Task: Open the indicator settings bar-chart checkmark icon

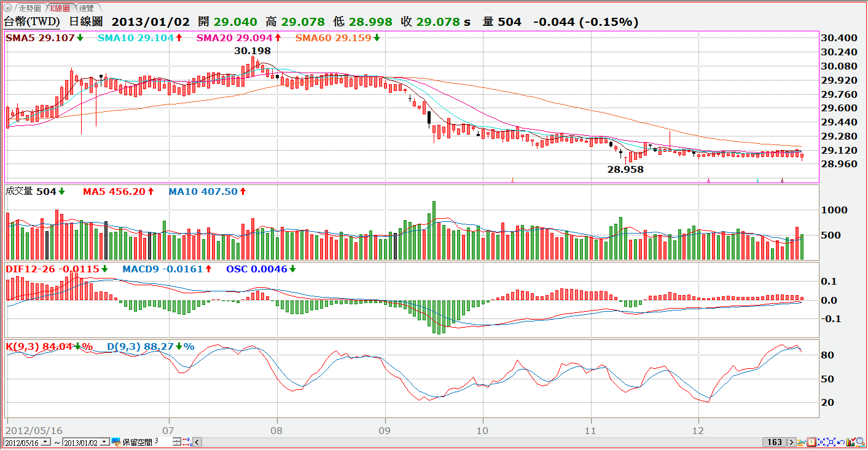Action: click(x=851, y=442)
